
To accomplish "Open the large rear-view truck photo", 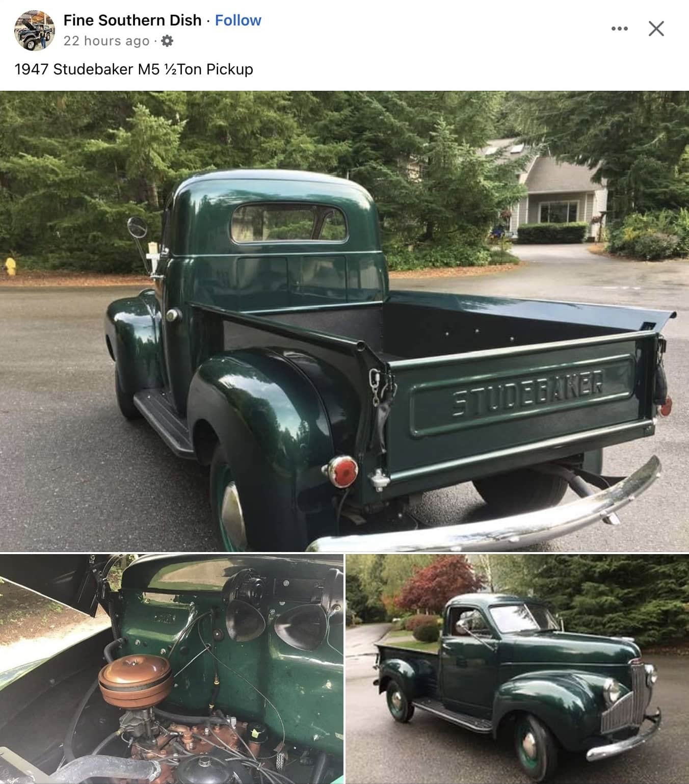I will [344, 321].
